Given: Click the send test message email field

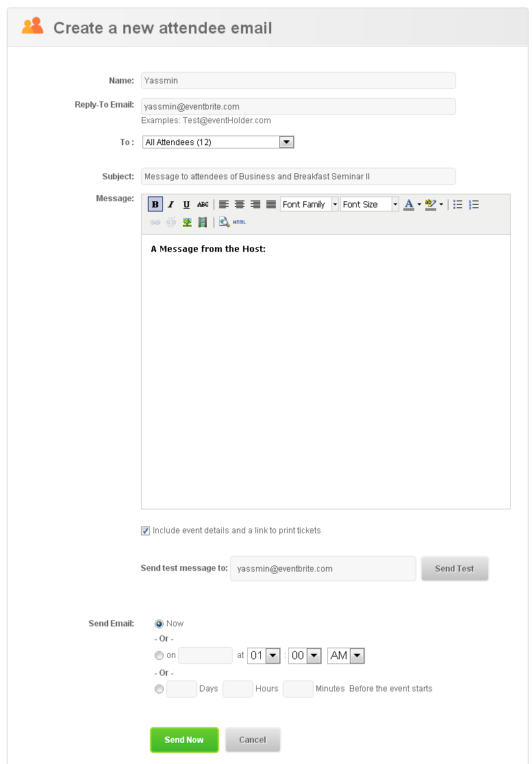Looking at the screenshot, I should tap(323, 569).
